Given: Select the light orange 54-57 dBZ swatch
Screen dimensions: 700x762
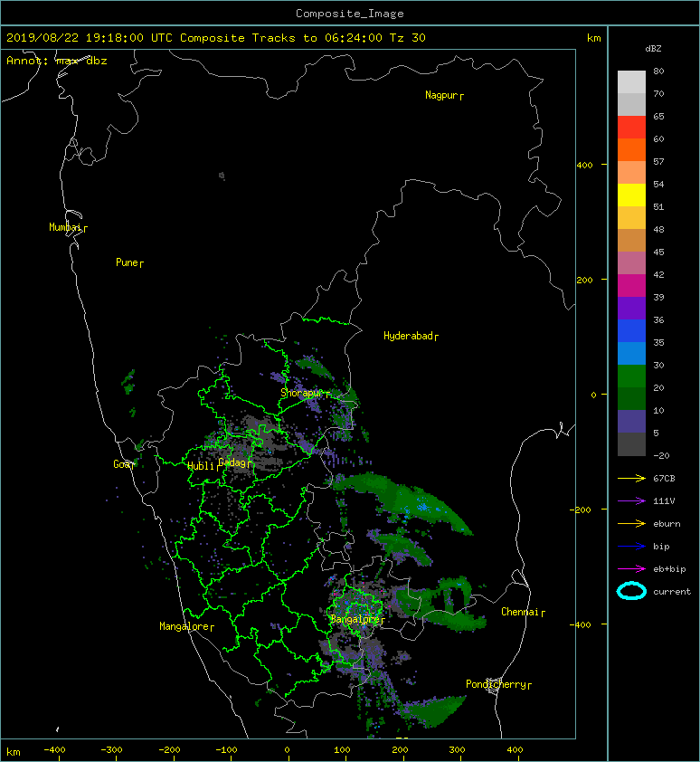Looking at the screenshot, I should (x=631, y=172).
